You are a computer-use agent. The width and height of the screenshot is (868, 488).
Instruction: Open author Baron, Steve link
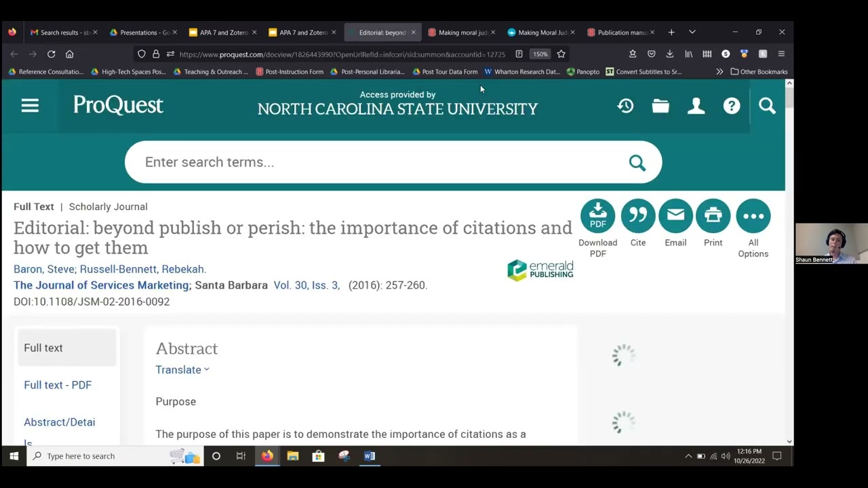[x=44, y=269]
